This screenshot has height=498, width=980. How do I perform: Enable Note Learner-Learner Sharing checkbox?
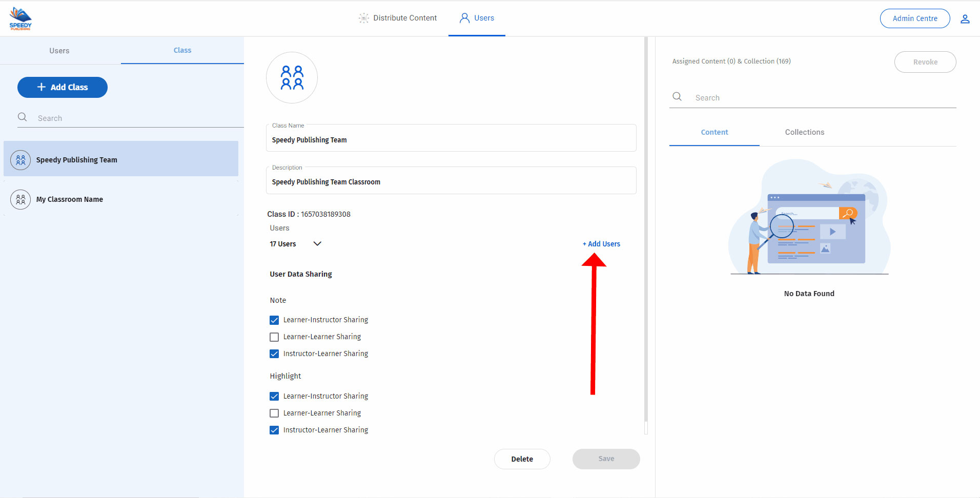274,337
